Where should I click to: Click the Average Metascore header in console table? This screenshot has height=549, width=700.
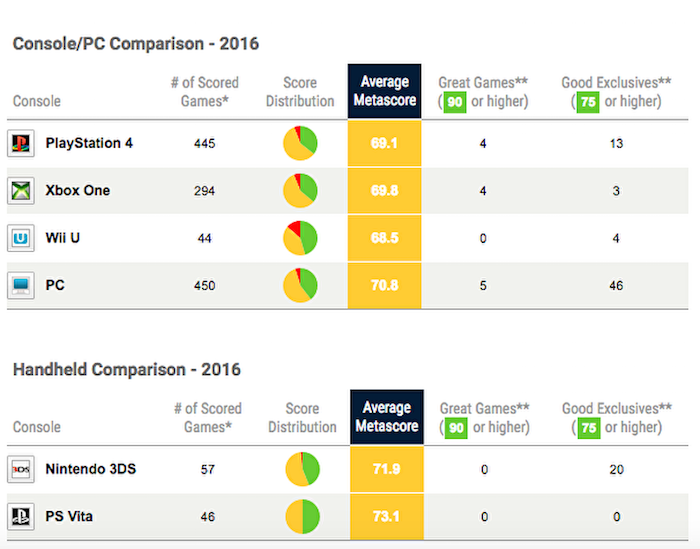[x=385, y=91]
